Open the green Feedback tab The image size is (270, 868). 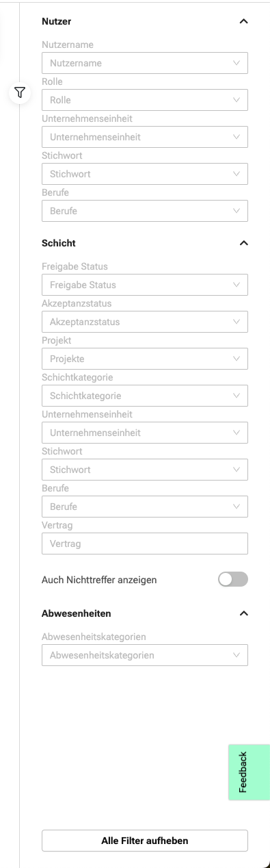point(249,772)
